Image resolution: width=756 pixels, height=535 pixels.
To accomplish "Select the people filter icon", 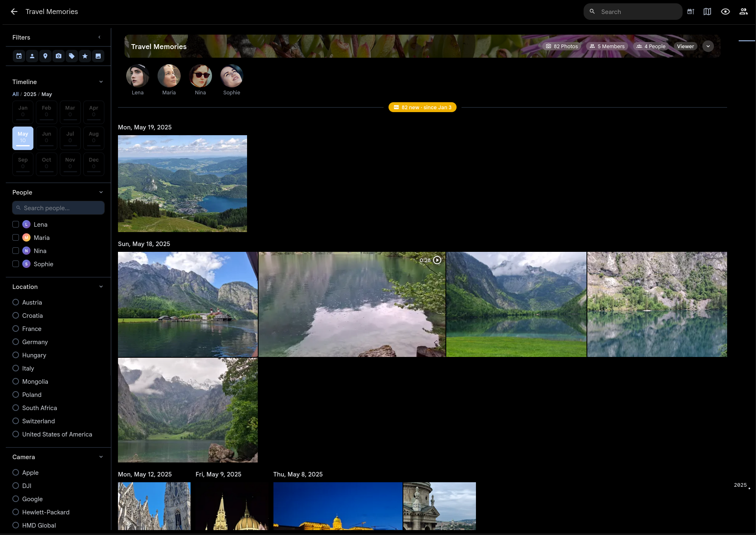I will click(32, 56).
